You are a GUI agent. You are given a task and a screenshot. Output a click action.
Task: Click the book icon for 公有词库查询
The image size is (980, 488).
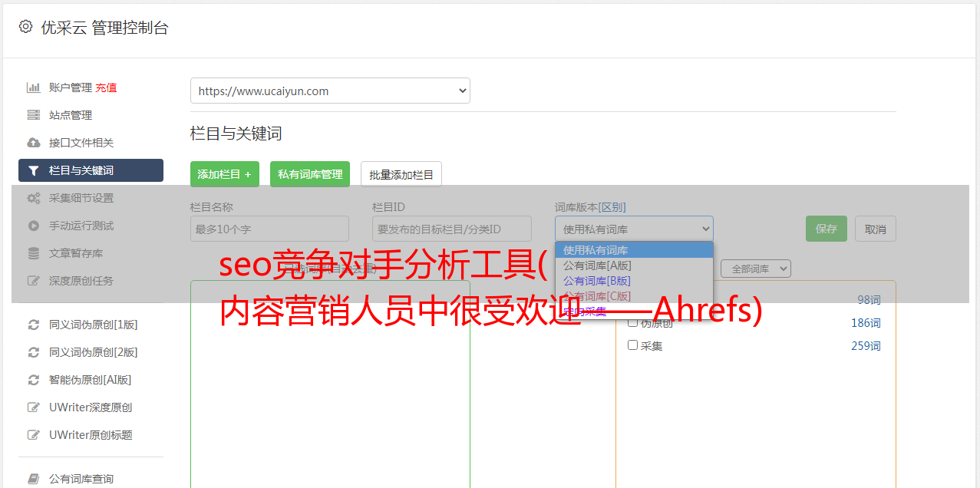click(33, 479)
